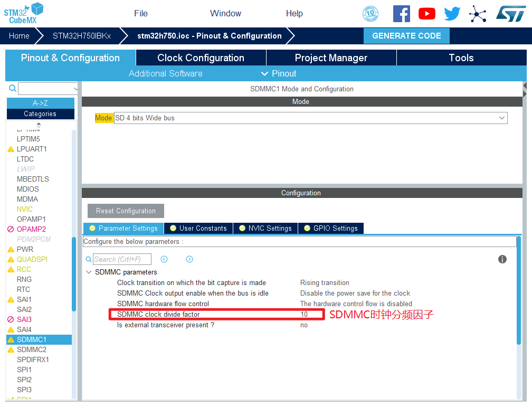Image resolution: width=532 pixels, height=407 pixels.
Task: Expand the Pinout dropdown menu
Action: tap(279, 73)
